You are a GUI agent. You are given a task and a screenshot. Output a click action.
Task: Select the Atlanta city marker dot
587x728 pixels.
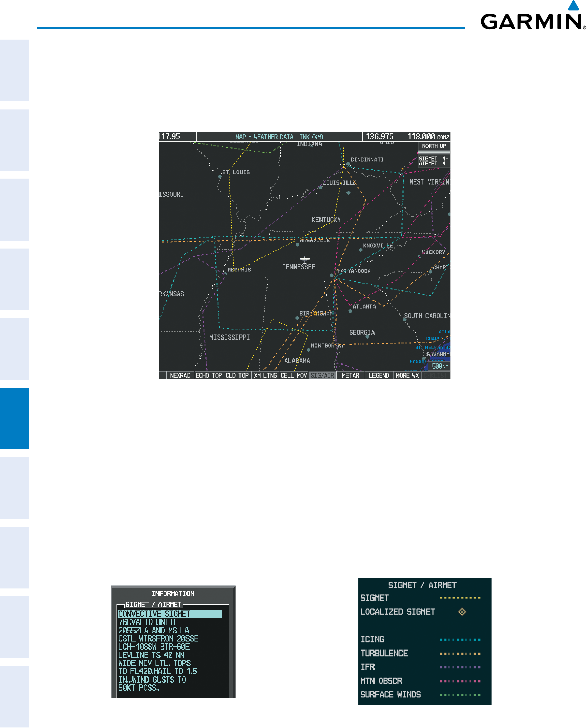click(350, 311)
